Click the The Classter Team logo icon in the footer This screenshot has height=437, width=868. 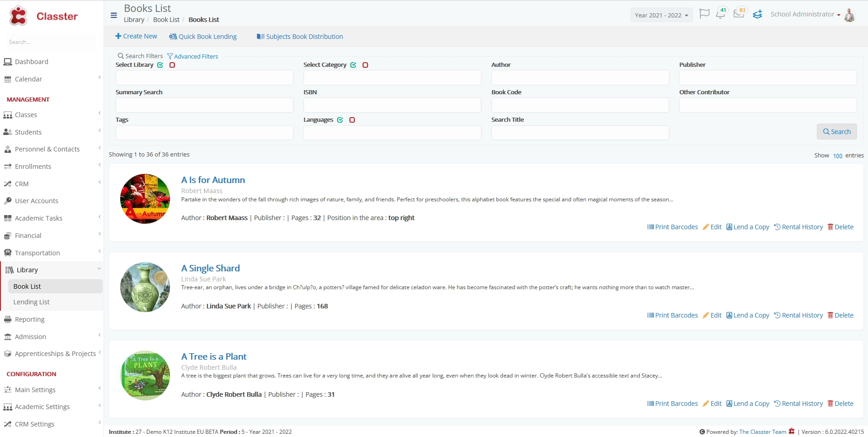792,432
